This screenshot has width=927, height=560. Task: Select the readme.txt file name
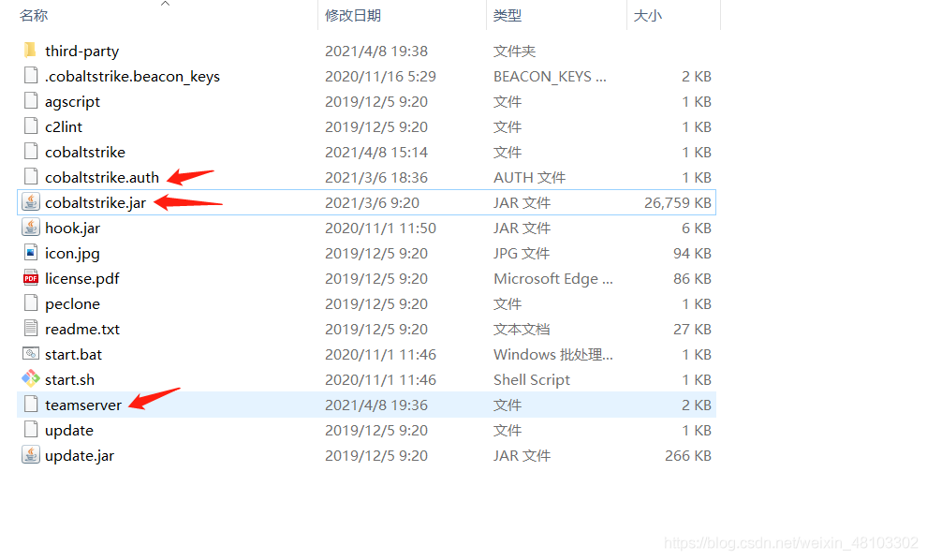pyautogui.click(x=82, y=330)
